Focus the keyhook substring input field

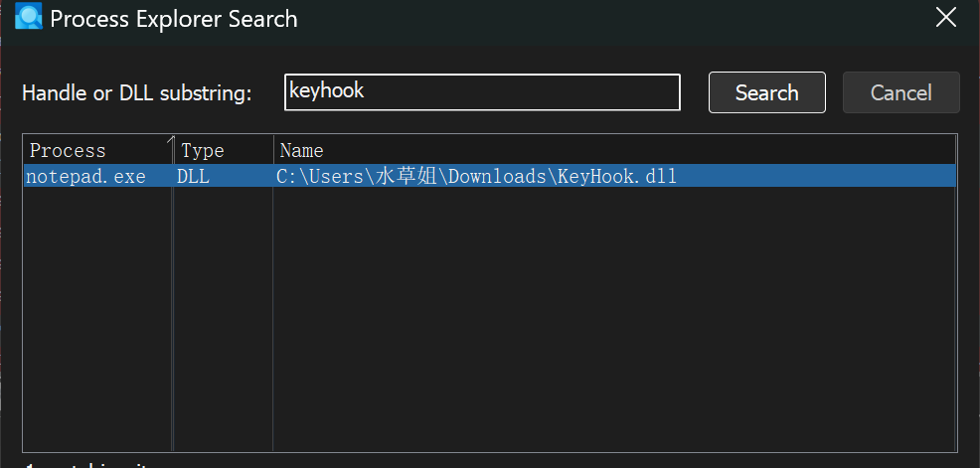(482, 92)
